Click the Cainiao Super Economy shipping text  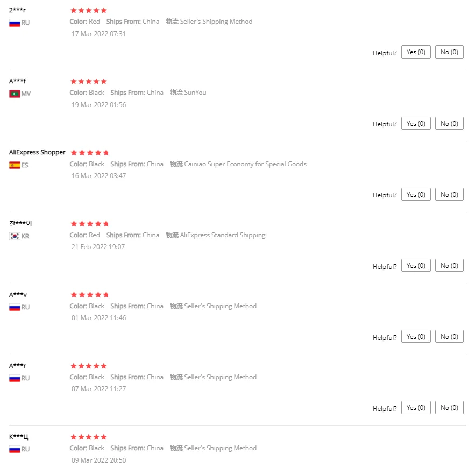tap(245, 164)
